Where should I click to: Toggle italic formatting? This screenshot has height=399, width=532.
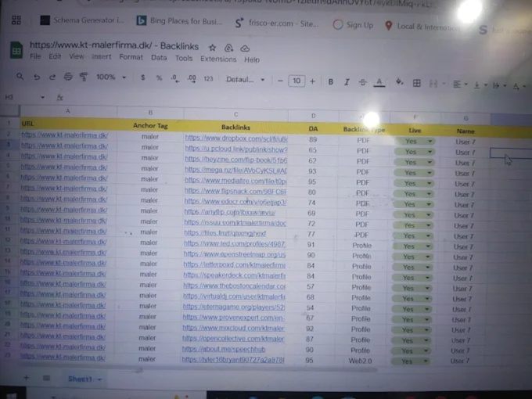tap(347, 81)
